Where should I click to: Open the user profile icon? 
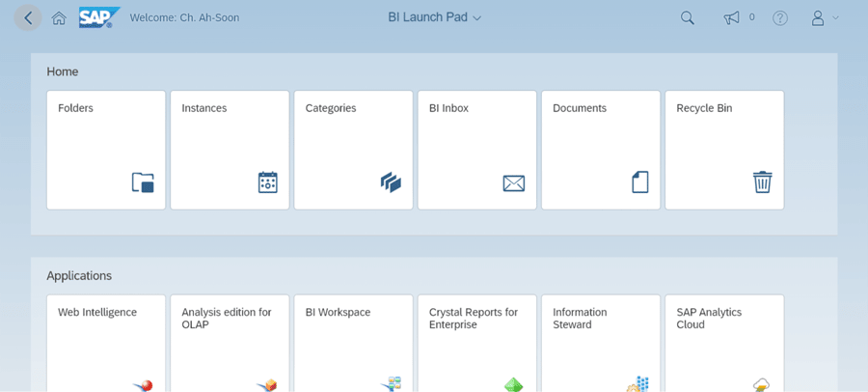click(818, 18)
